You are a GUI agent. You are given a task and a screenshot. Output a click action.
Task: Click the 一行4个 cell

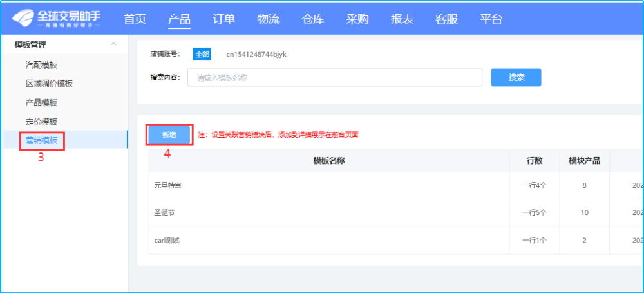[x=535, y=185]
